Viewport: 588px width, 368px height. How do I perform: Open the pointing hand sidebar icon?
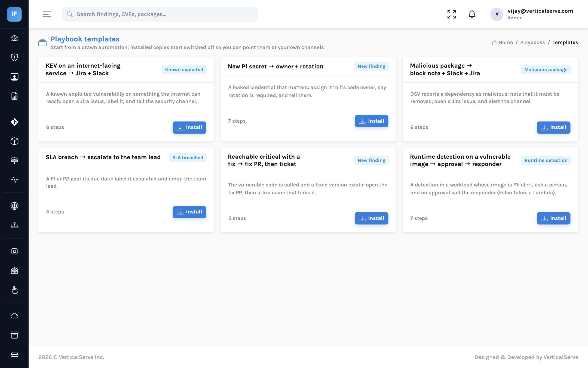14,290
